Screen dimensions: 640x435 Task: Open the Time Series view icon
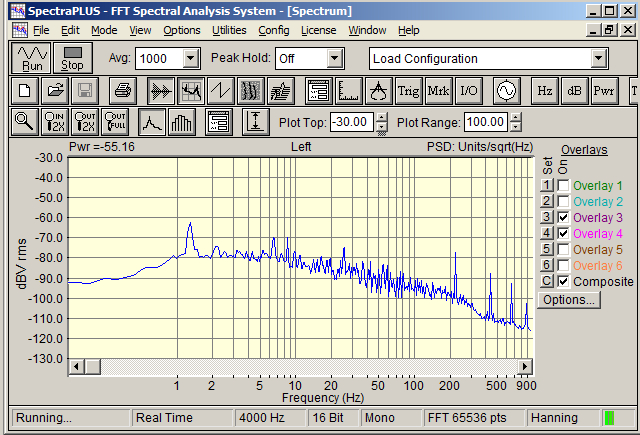[x=161, y=91]
